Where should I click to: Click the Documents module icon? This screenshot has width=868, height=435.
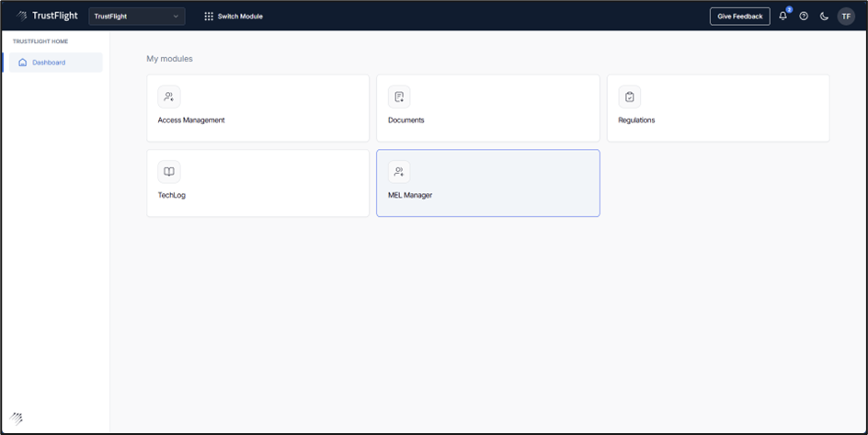coord(399,97)
